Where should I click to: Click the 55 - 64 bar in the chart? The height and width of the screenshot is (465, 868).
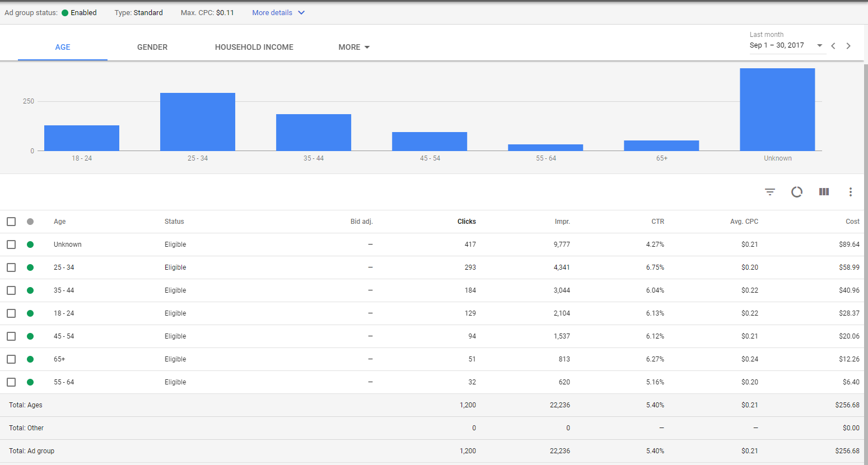545,148
